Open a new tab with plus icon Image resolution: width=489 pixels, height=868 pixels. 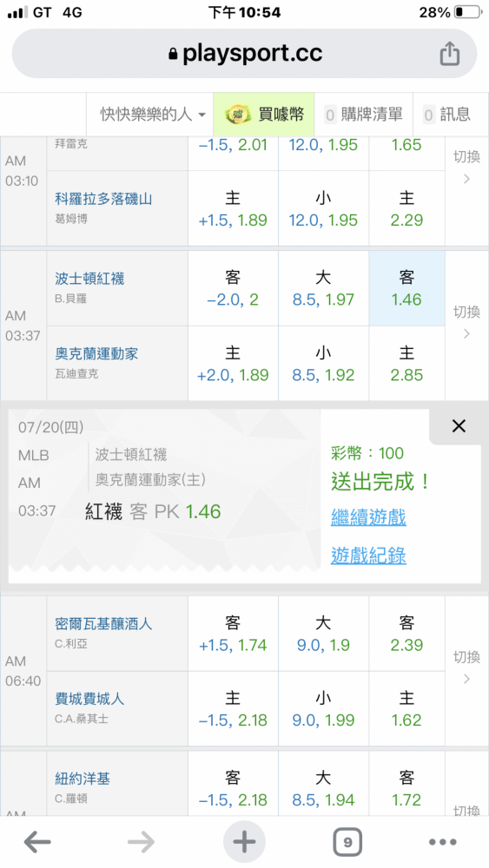point(244,842)
